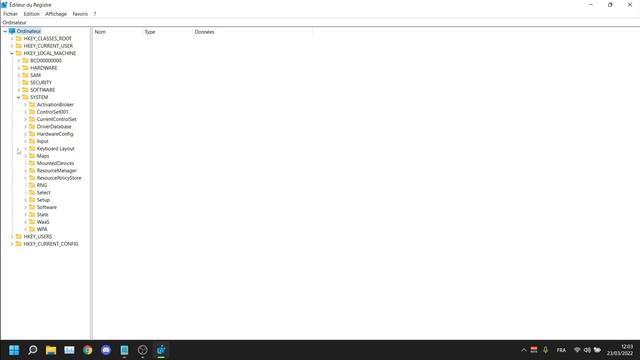Screen dimensions: 640x360
Task: Open the Wi-Fi network tray icon
Action: tap(577, 350)
